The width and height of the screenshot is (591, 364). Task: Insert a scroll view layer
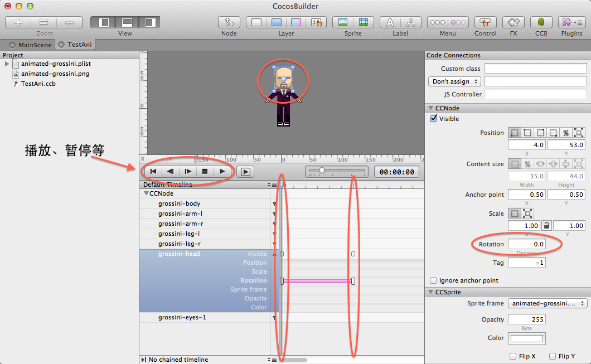coord(316,23)
